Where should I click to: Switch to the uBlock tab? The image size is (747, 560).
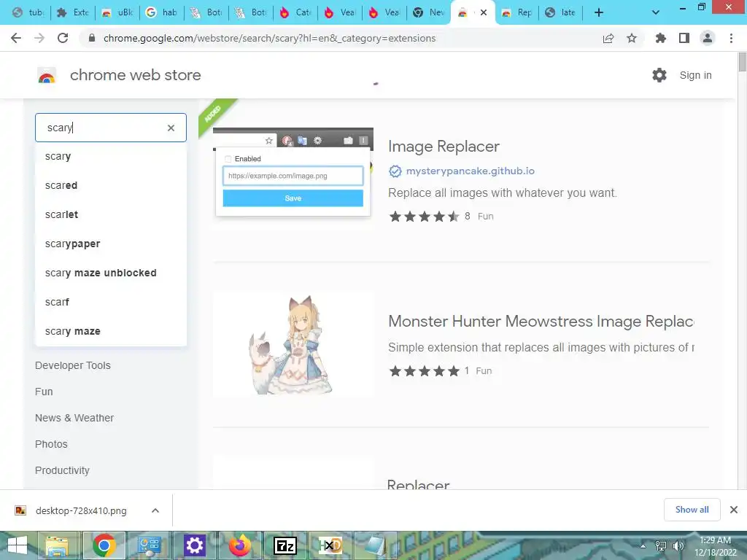tap(117, 12)
